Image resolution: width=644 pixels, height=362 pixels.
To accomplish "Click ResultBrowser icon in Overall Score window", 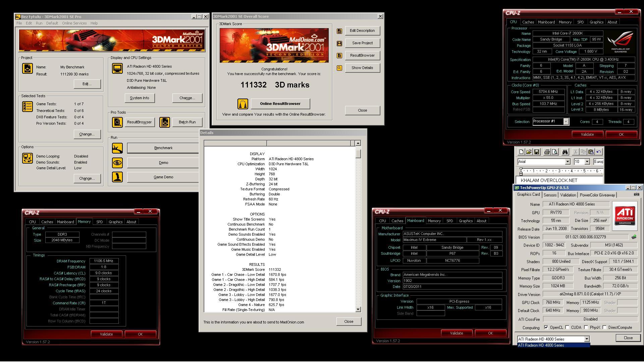I will (339, 56).
